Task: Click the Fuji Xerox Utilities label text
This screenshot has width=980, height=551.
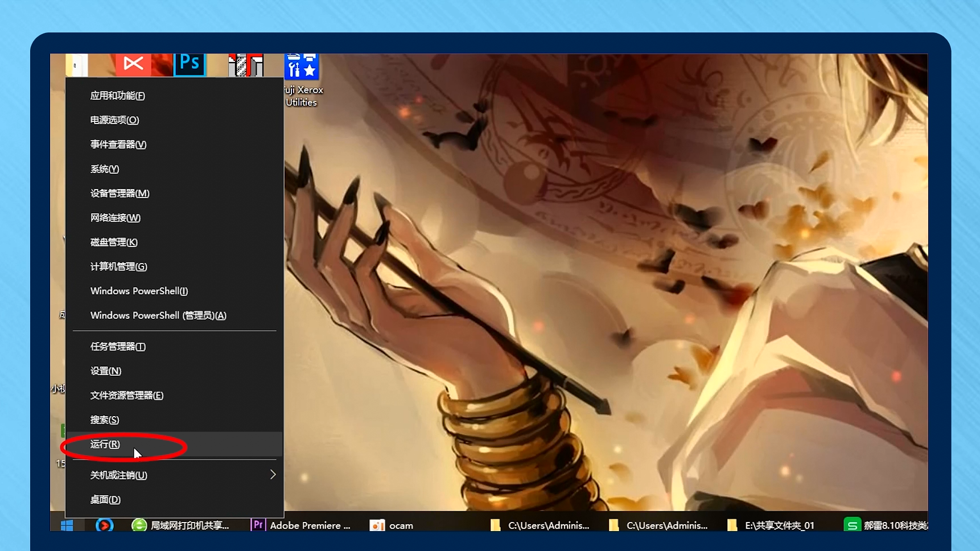Action: 303,96
